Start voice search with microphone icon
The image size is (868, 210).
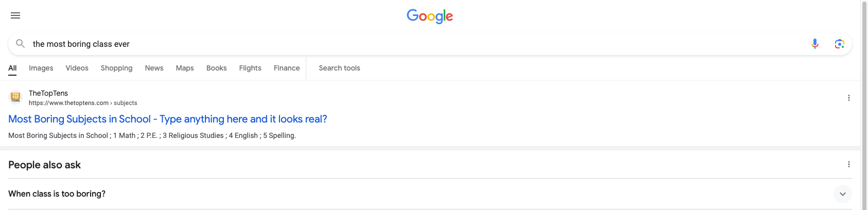click(x=815, y=44)
